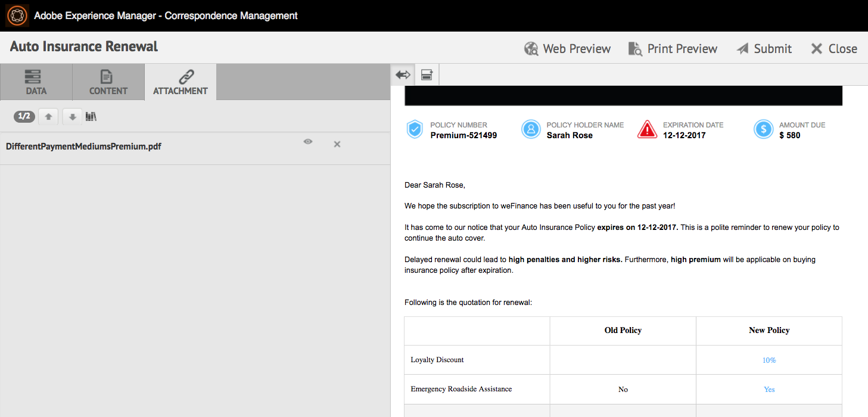This screenshot has height=417, width=868.
Task: Open Web Preview
Action: [567, 49]
